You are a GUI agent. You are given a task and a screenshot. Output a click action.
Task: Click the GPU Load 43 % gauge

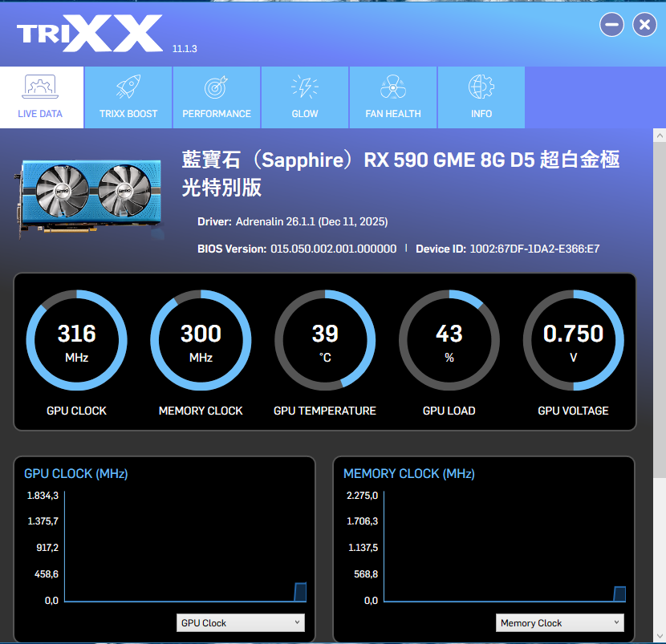[449, 340]
